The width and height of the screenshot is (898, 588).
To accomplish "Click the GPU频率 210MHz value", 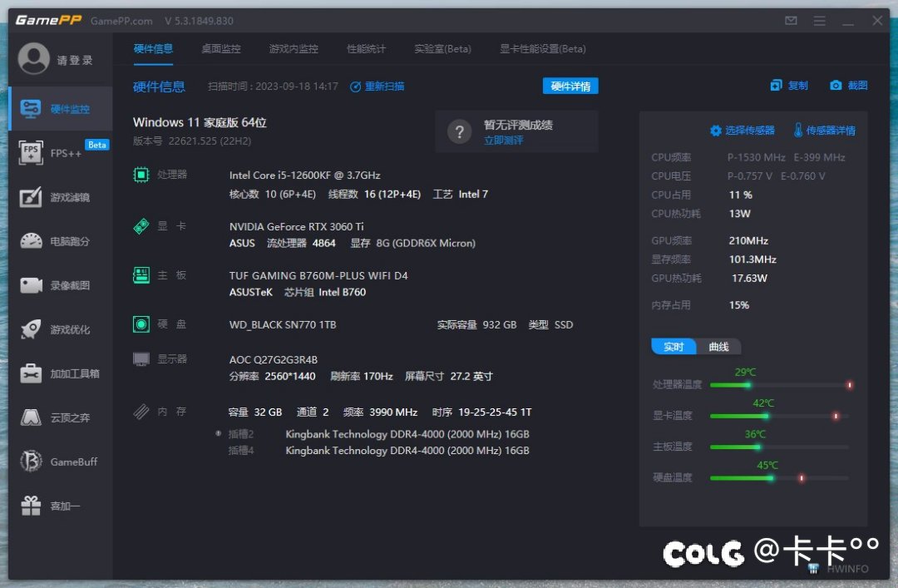I will coord(748,240).
